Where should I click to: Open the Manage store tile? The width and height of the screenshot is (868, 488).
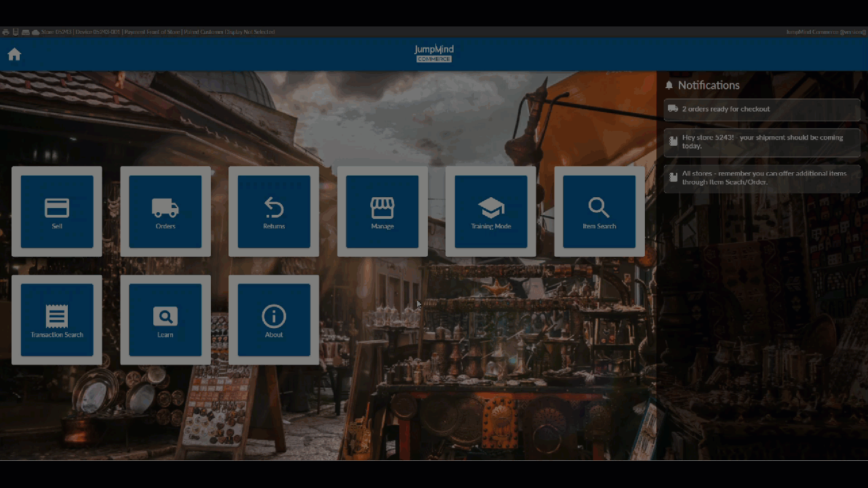382,211
